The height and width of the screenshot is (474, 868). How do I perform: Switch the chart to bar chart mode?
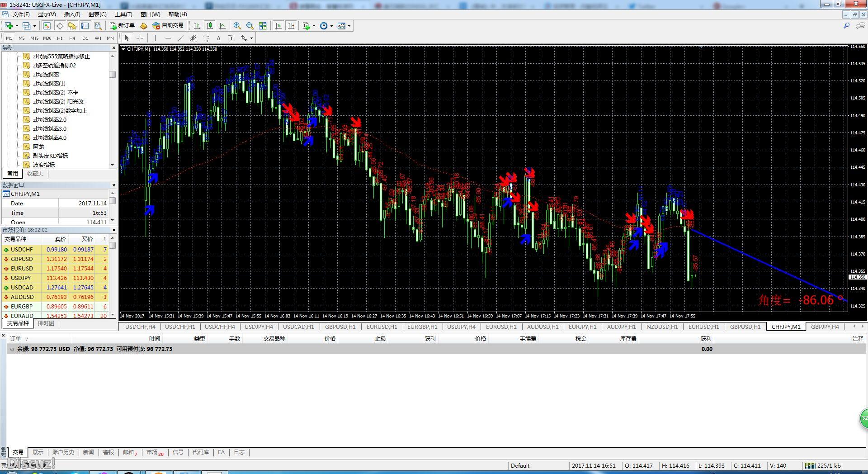tap(197, 26)
